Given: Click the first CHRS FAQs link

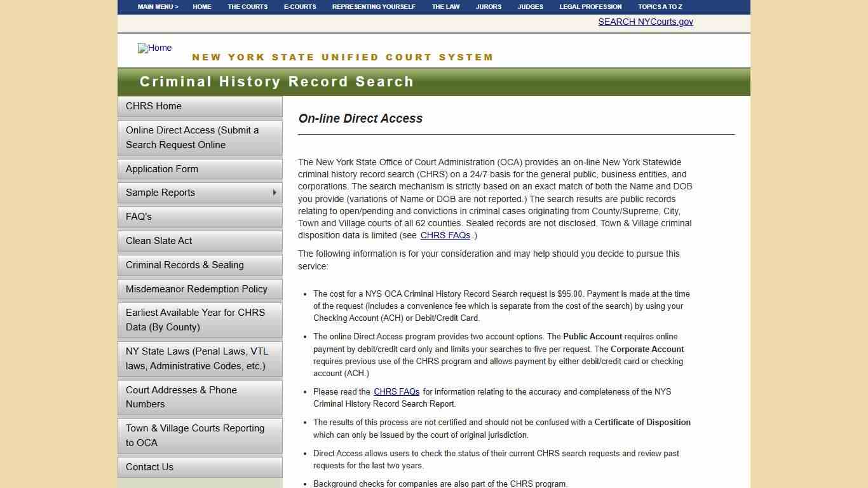Looking at the screenshot, I should (x=445, y=235).
